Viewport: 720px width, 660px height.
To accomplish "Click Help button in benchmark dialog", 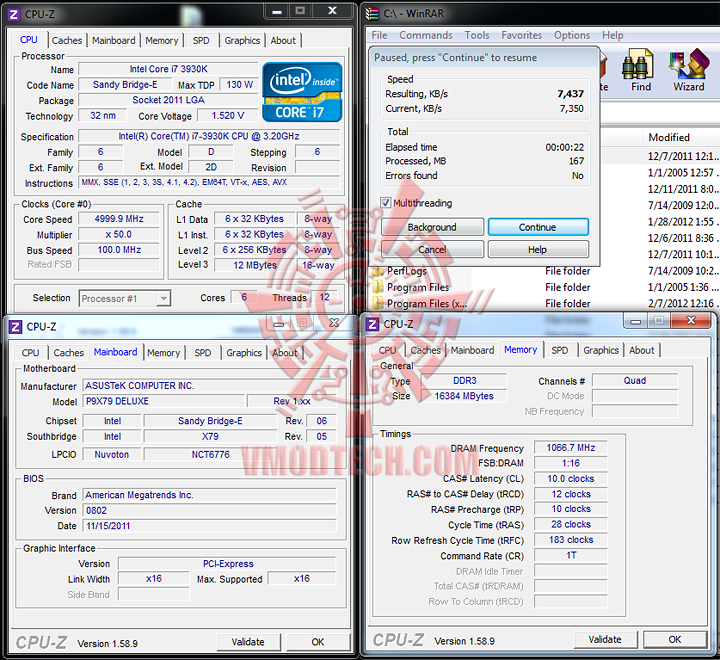I will (x=538, y=249).
